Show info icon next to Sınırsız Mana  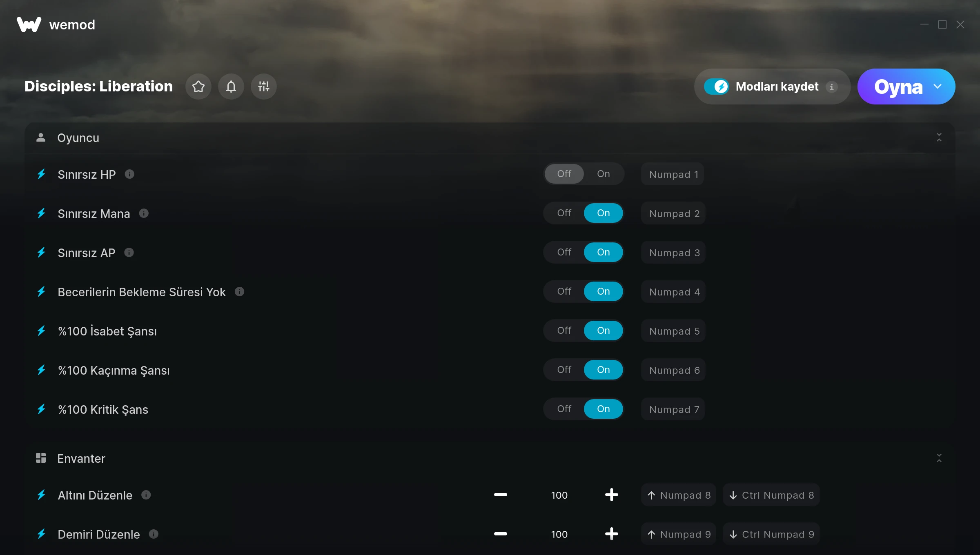[144, 213]
